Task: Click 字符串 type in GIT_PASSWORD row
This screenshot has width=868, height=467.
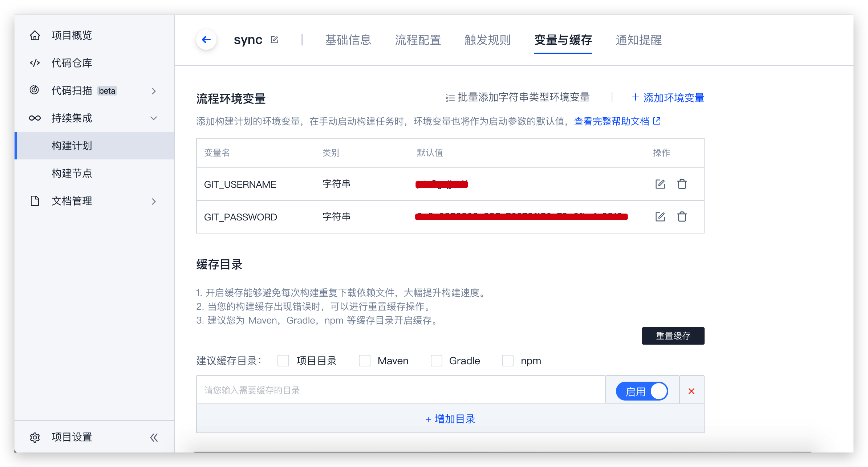Action: coord(336,217)
